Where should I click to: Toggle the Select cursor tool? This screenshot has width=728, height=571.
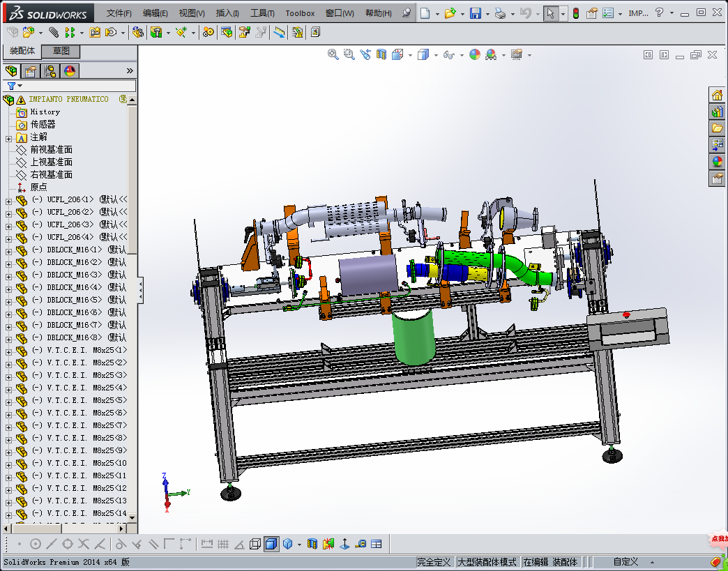point(550,13)
